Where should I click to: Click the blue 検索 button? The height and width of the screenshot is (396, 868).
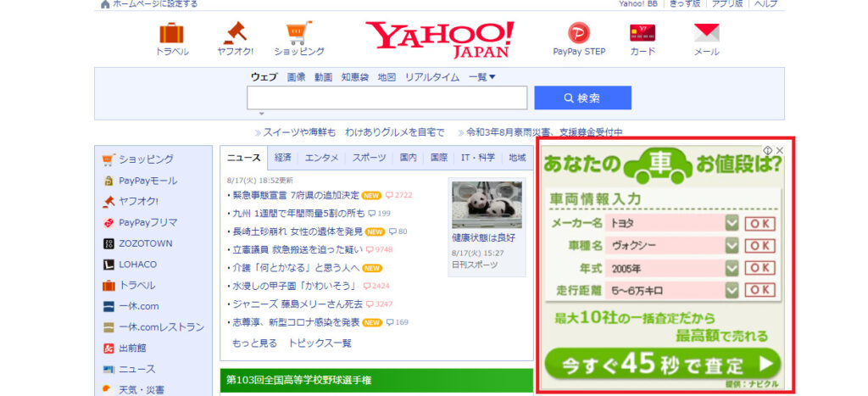pyautogui.click(x=582, y=98)
